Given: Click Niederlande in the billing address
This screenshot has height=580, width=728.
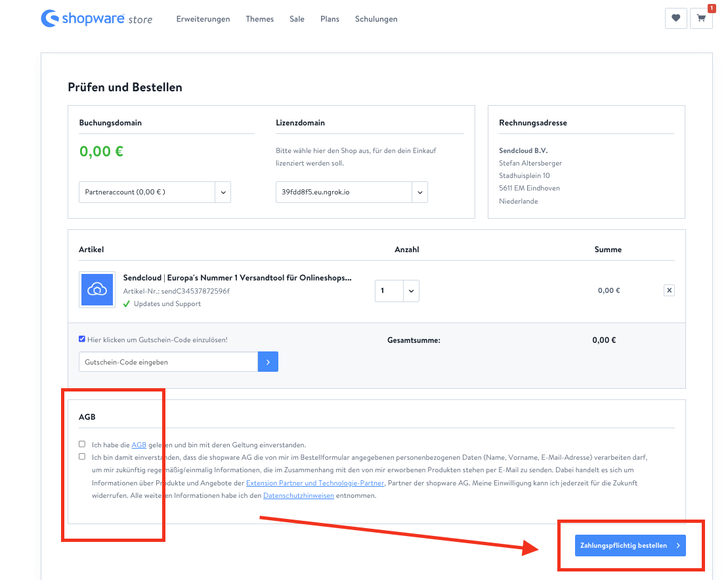Looking at the screenshot, I should tap(518, 201).
